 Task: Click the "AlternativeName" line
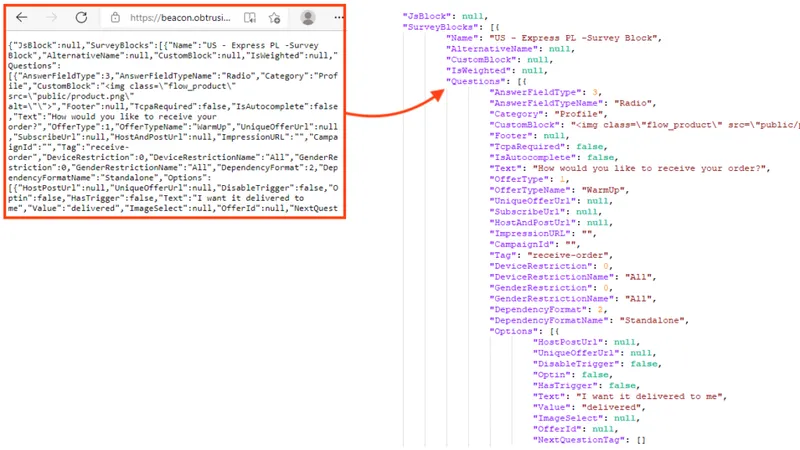[x=511, y=49]
